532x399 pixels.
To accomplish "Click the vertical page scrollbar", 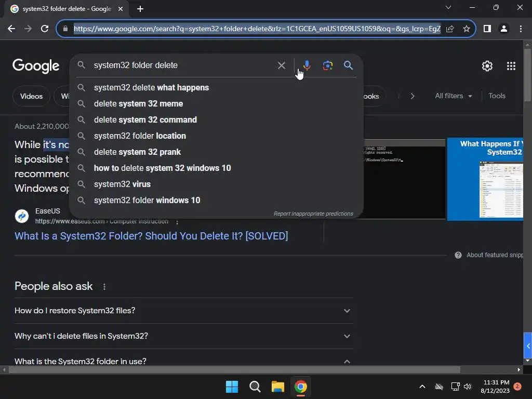I will (527, 75).
